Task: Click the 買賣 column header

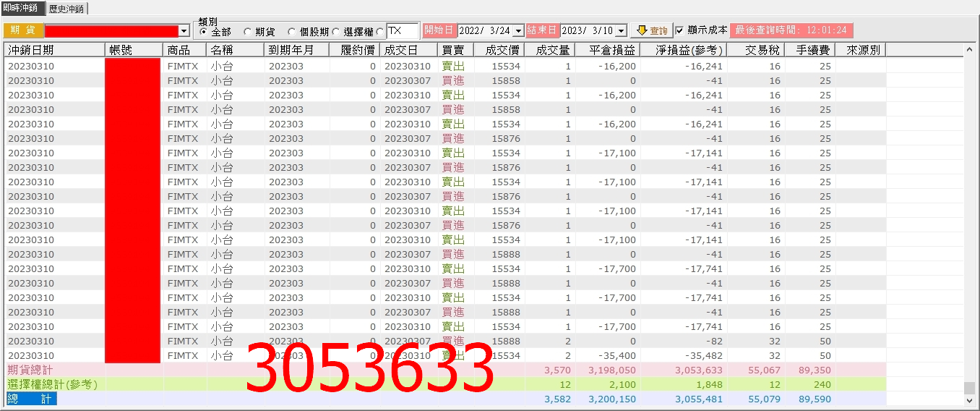Action: click(456, 50)
